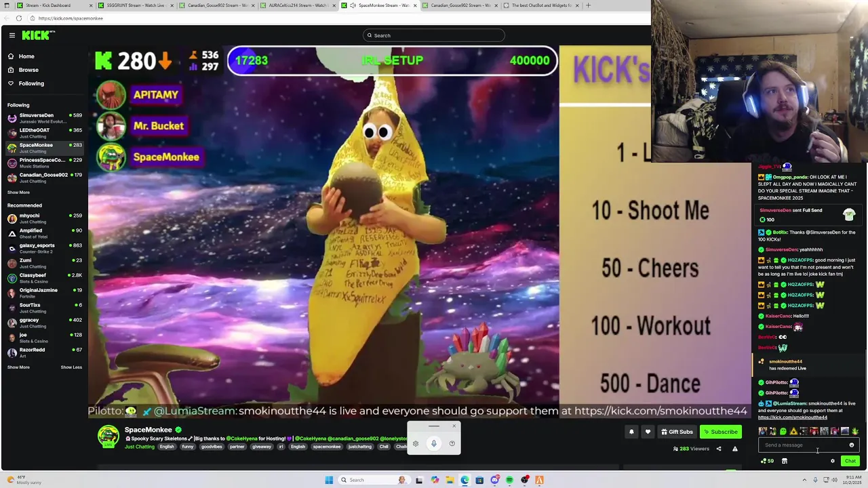
Task: Open Canadian_Goose902 in Following list
Action: pyautogui.click(x=44, y=178)
